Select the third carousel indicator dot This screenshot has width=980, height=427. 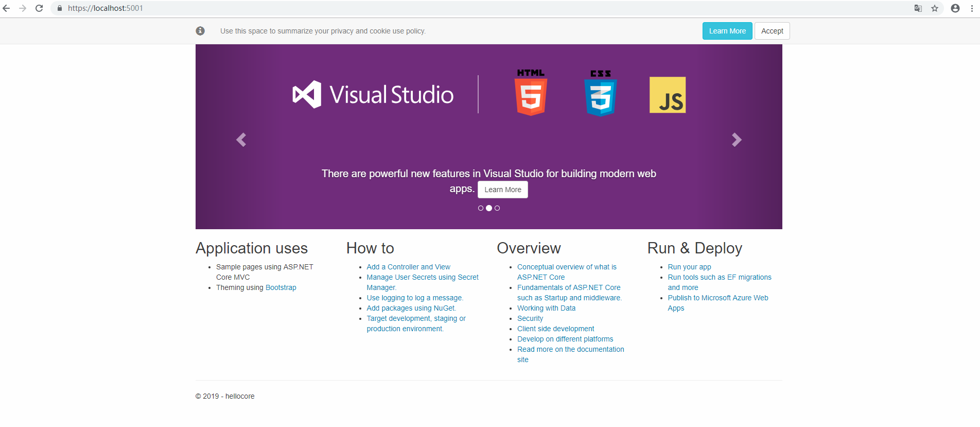tap(497, 208)
